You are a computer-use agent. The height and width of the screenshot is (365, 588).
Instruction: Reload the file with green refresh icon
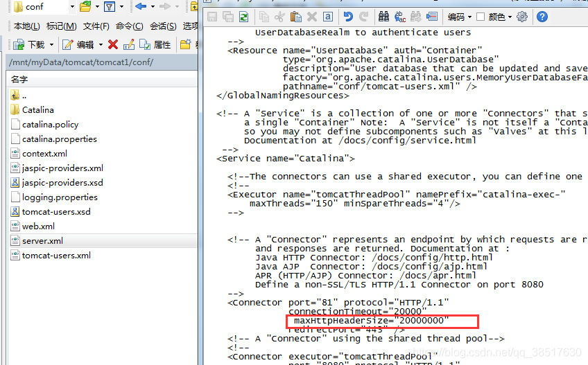[244, 17]
